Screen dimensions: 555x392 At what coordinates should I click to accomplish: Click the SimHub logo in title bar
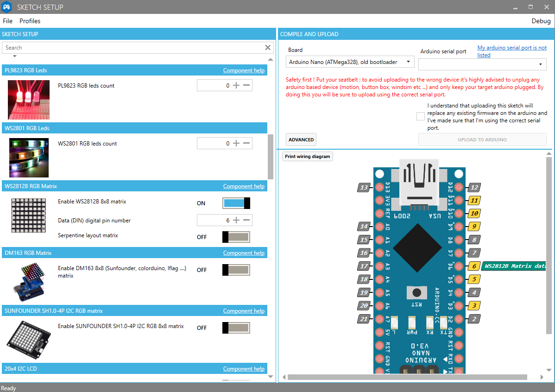coord(7,7)
